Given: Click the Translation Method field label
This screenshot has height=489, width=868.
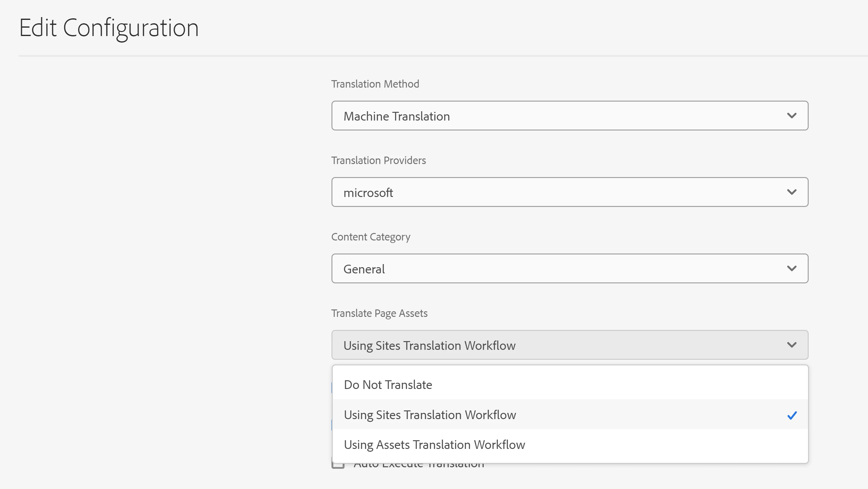Looking at the screenshot, I should coord(375,84).
